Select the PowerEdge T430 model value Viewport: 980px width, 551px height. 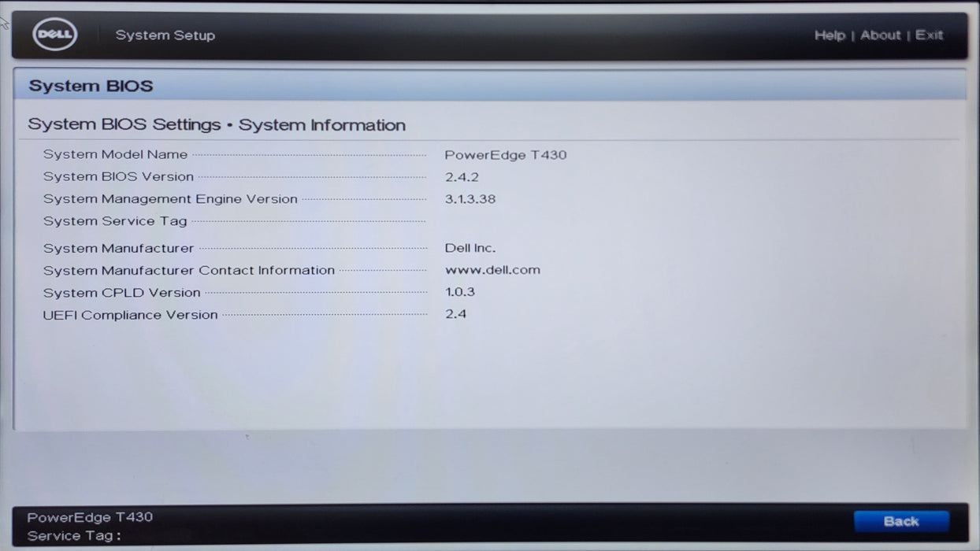505,155
